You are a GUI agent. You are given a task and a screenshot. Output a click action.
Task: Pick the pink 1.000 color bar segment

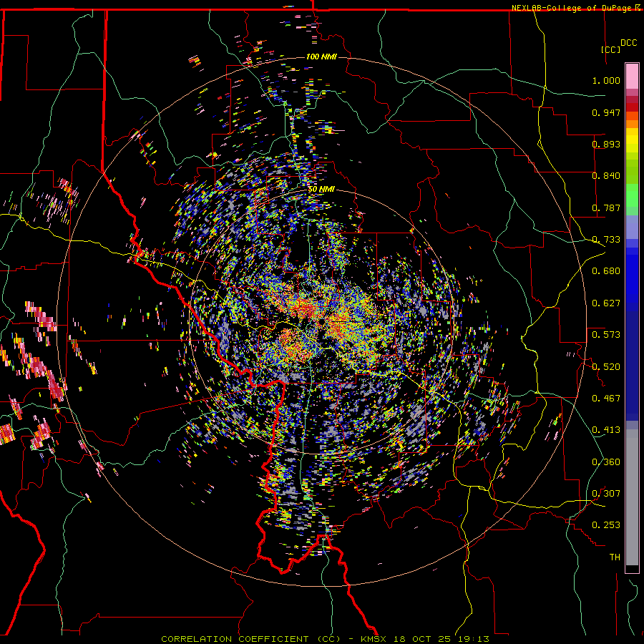(632, 77)
